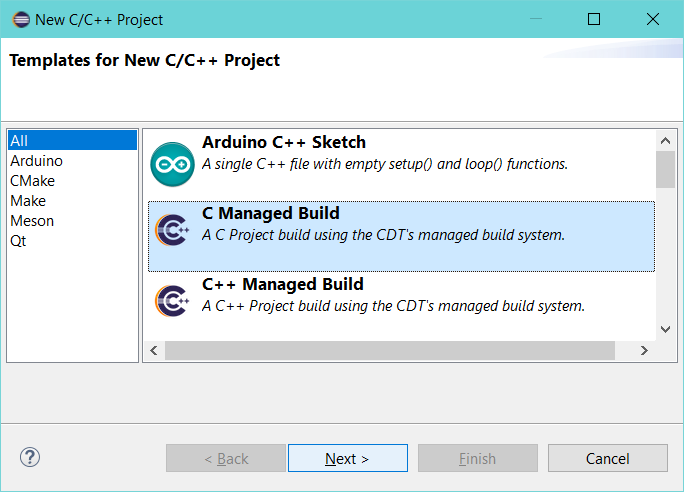Select the Qt category
Image resolution: width=684 pixels, height=492 pixels.
18,241
